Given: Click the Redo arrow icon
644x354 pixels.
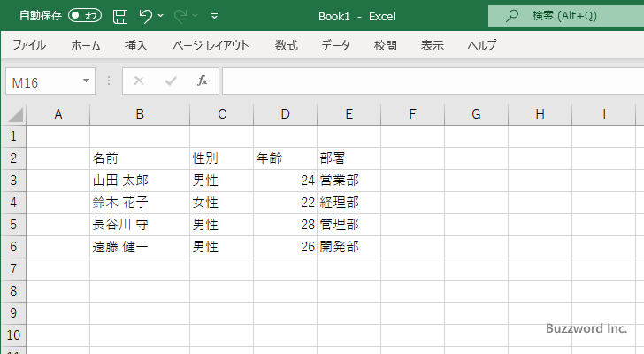Looking at the screenshot, I should coord(180,16).
